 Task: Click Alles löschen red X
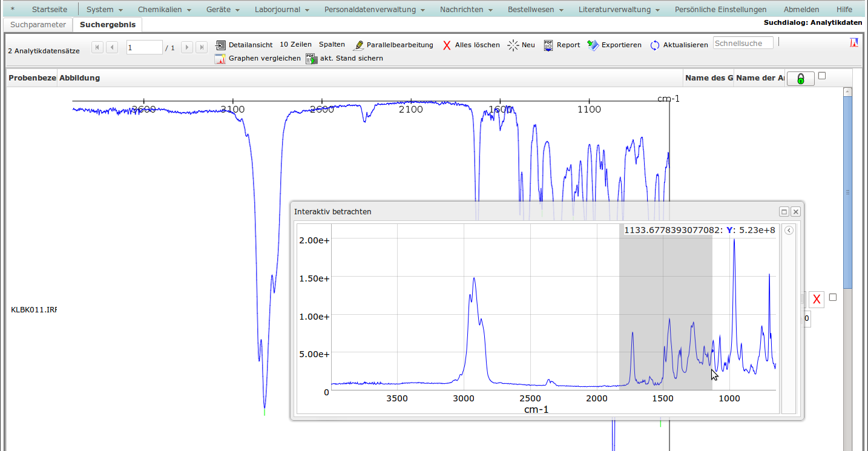(447, 45)
